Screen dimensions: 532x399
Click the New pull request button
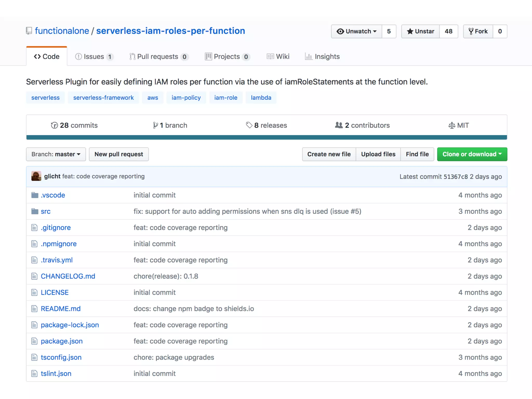119,154
